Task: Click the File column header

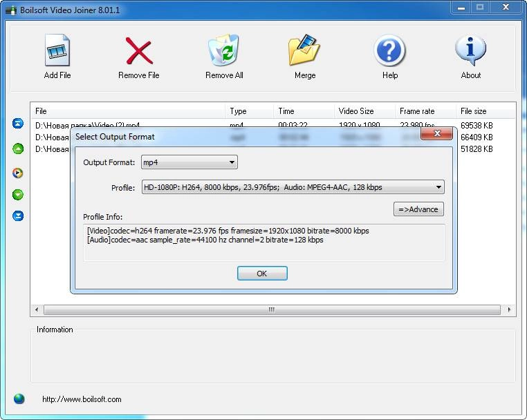Action: [128, 111]
